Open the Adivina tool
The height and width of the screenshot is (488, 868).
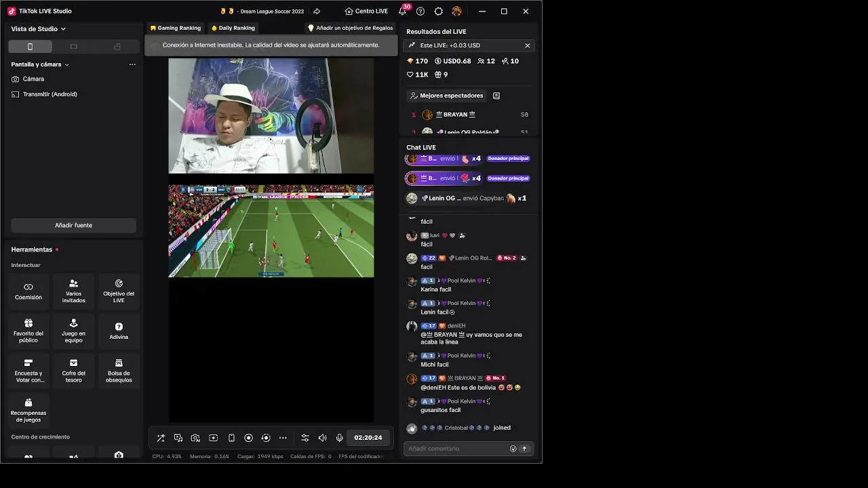pos(119,331)
